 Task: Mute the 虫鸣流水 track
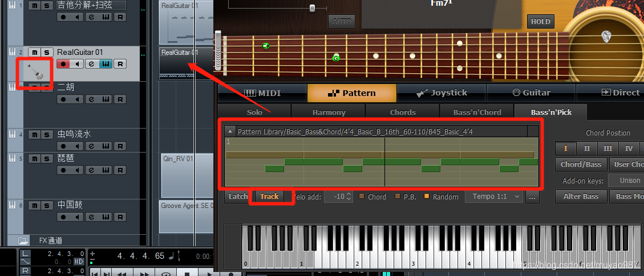pos(35,134)
